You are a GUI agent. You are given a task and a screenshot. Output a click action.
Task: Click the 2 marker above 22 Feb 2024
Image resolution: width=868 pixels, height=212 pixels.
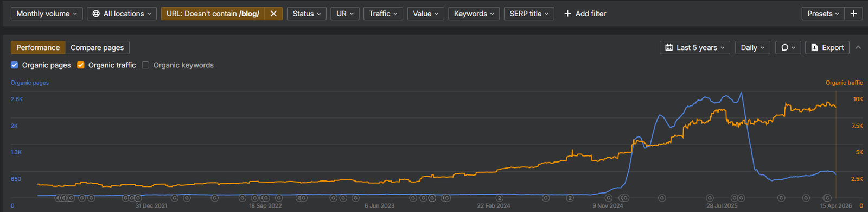pos(500,198)
